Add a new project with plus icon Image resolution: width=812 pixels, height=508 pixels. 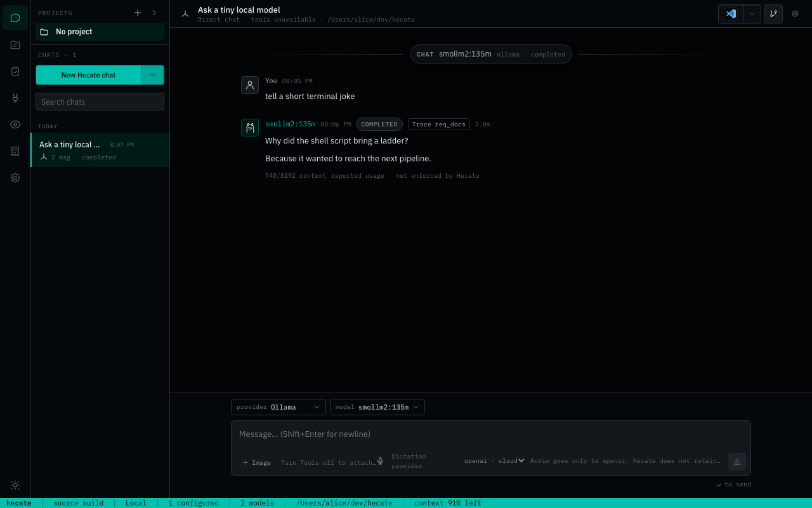click(138, 13)
